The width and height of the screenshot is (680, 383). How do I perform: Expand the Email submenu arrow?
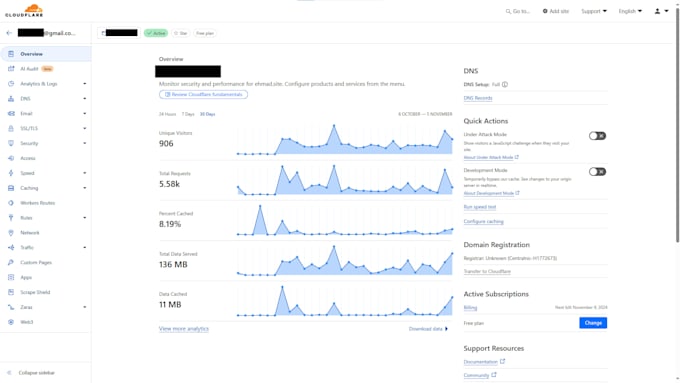85,114
